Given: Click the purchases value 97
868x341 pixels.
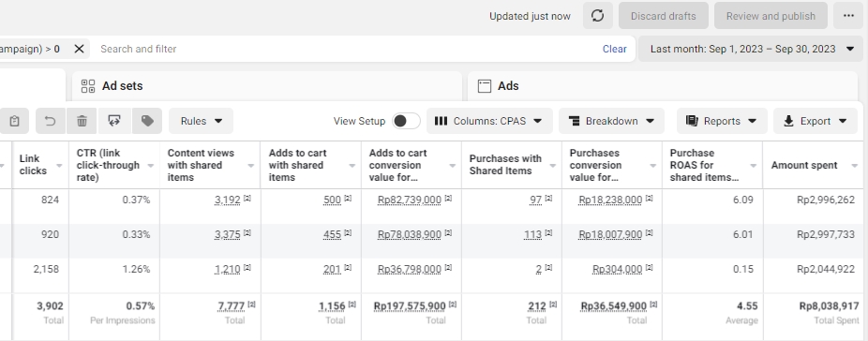Looking at the screenshot, I should coord(535,200).
